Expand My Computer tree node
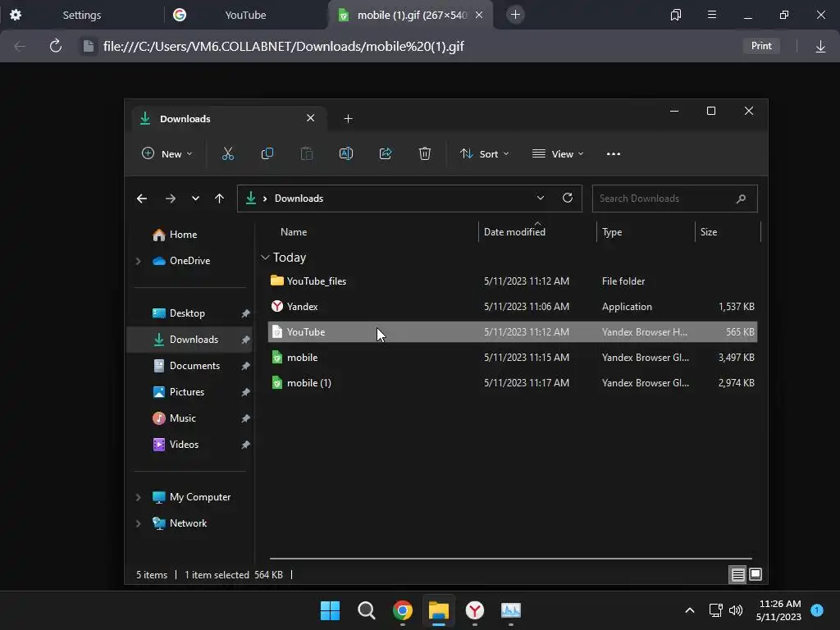840x630 pixels. pos(138,497)
